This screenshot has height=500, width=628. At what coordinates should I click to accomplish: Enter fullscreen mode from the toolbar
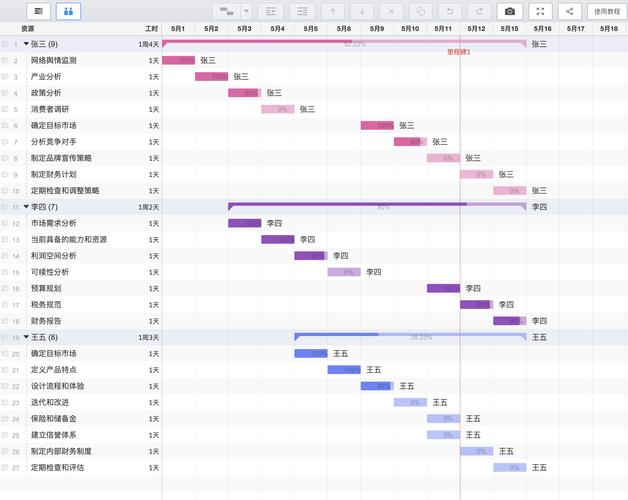click(x=540, y=11)
